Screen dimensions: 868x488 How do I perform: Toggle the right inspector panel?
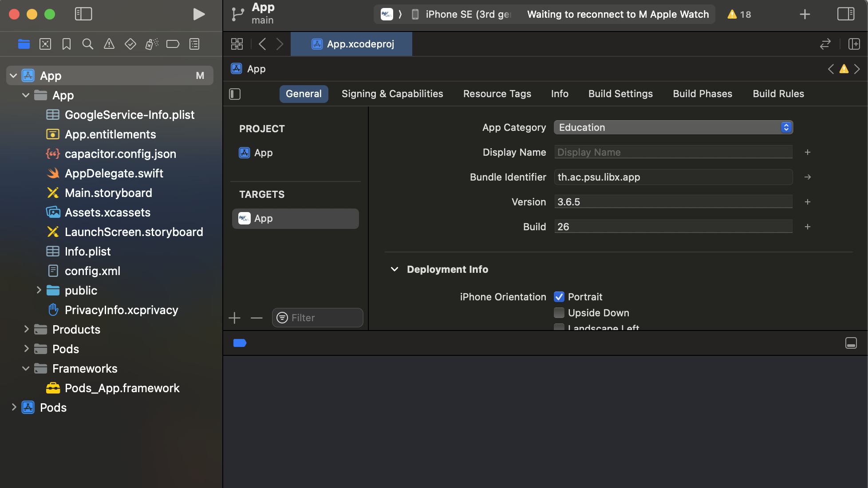point(846,14)
